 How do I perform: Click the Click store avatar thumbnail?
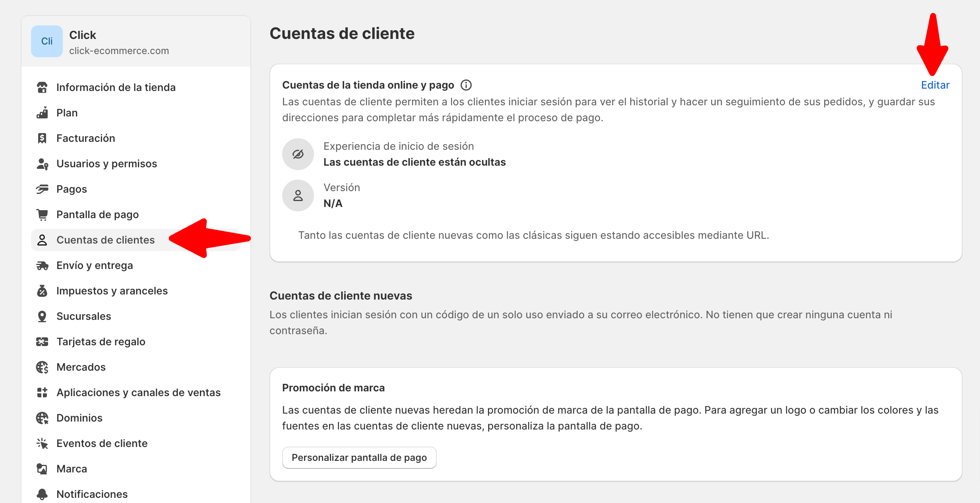47,41
